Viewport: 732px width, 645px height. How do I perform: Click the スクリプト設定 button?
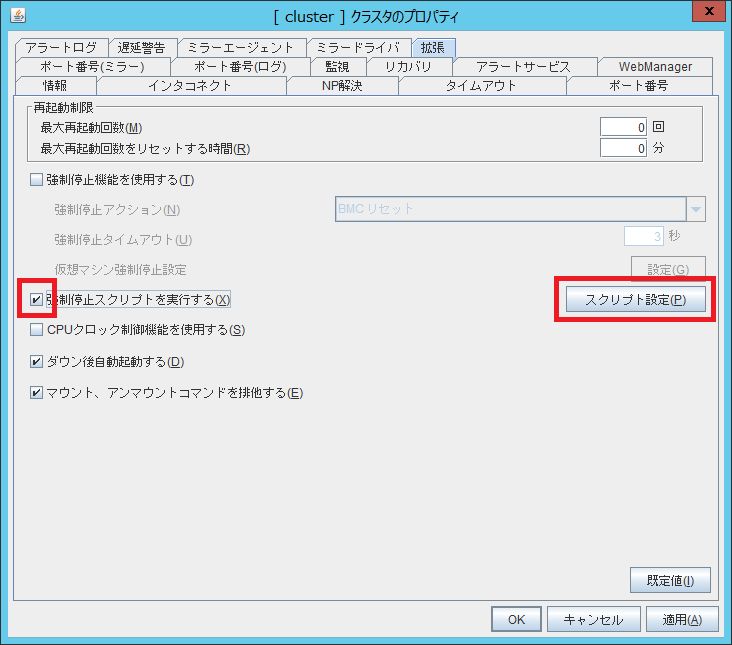(635, 301)
